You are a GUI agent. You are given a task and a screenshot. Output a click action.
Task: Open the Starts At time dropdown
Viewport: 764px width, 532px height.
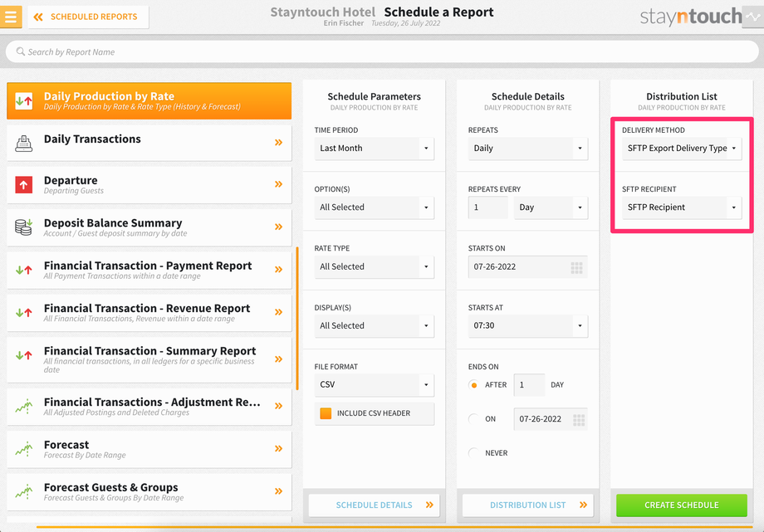[527, 325]
